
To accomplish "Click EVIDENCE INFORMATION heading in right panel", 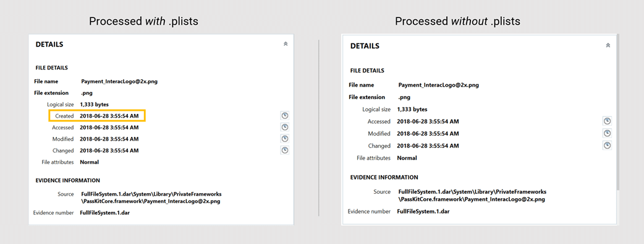I will 384,177.
